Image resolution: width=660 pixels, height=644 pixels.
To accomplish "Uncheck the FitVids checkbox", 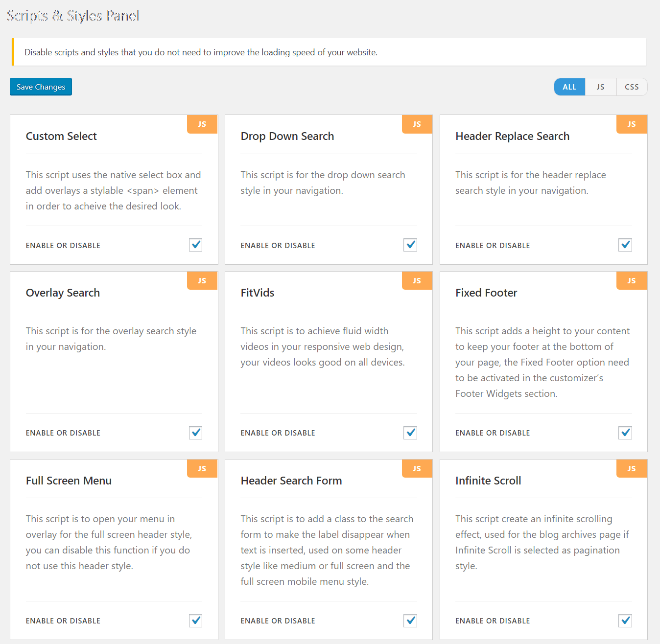I will click(410, 433).
